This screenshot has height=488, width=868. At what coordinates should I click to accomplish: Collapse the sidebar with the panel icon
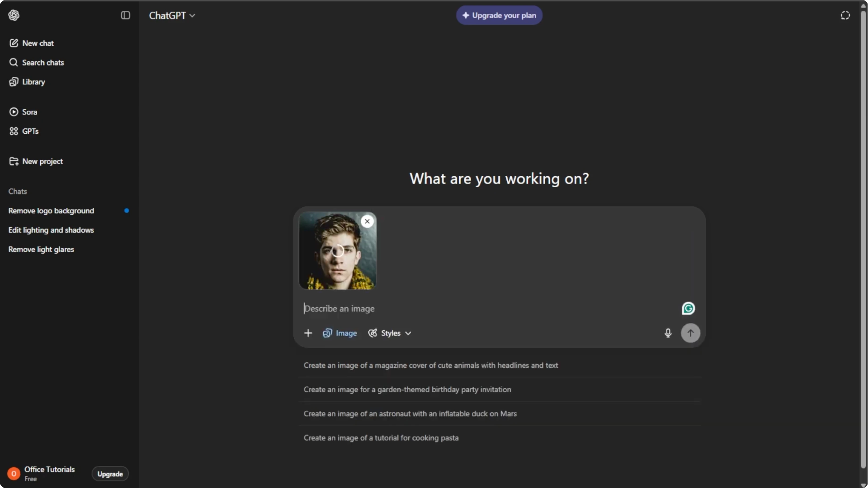(125, 15)
